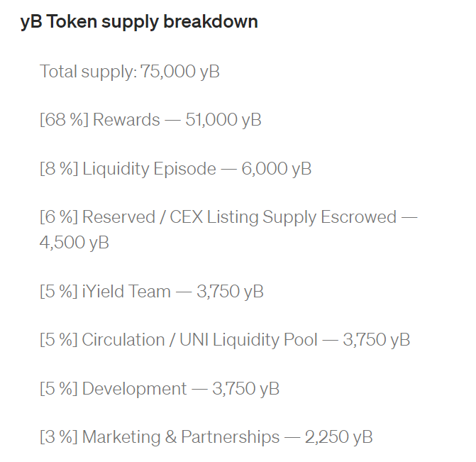
Task: Click the iYield Team 3,750 yB amount
Action: tap(230, 291)
